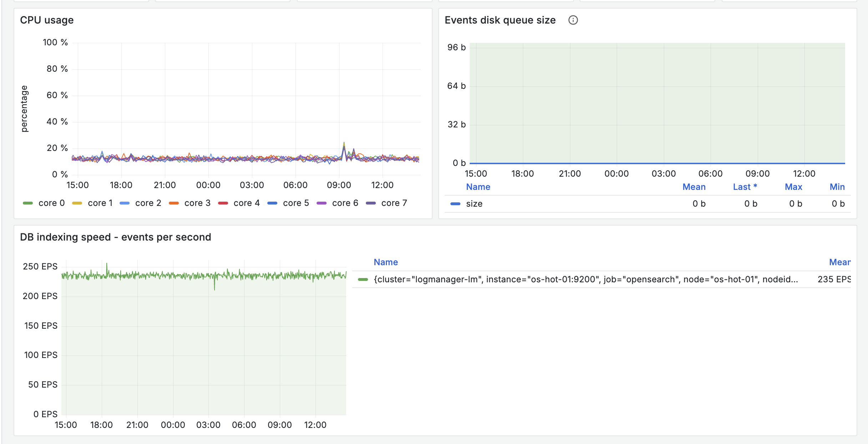This screenshot has height=444, width=868.
Task: Click the info icon beside Events disk queue size
Action: [573, 20]
